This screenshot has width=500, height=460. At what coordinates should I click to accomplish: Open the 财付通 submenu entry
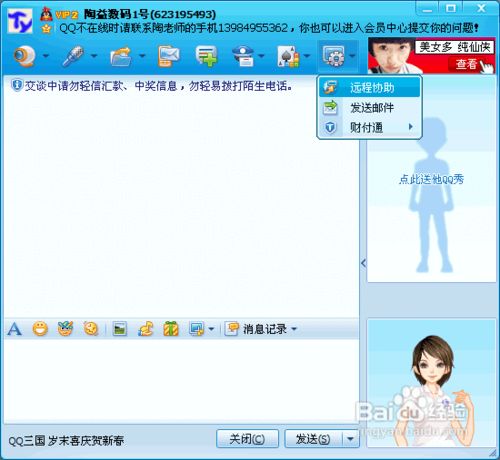coord(369,127)
